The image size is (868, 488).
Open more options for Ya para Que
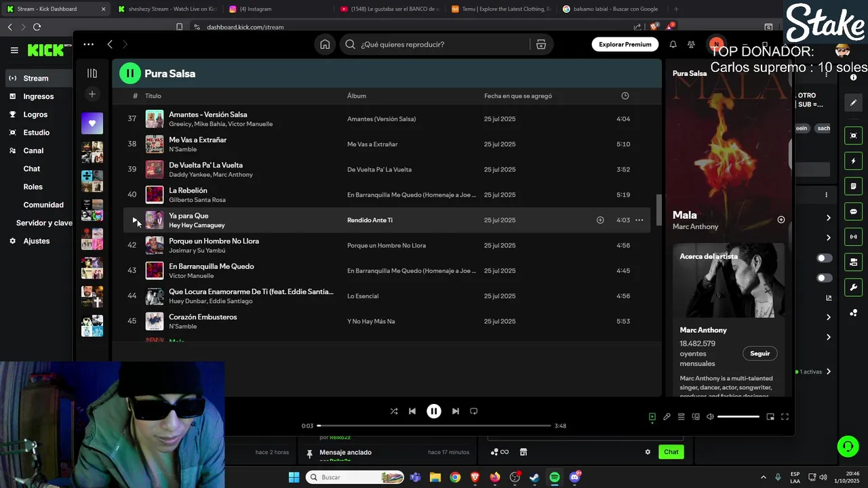click(639, 220)
